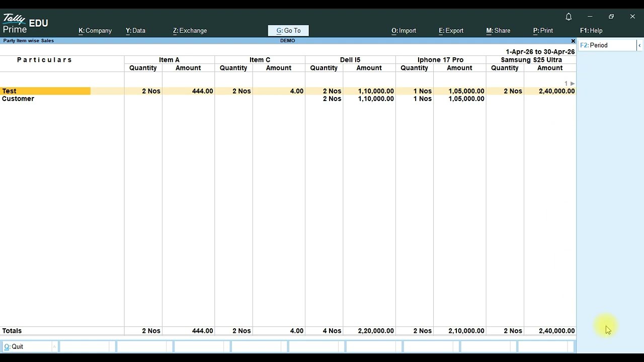Click the DEMO company name
Viewport: 644px width, 362px height.
point(288,41)
